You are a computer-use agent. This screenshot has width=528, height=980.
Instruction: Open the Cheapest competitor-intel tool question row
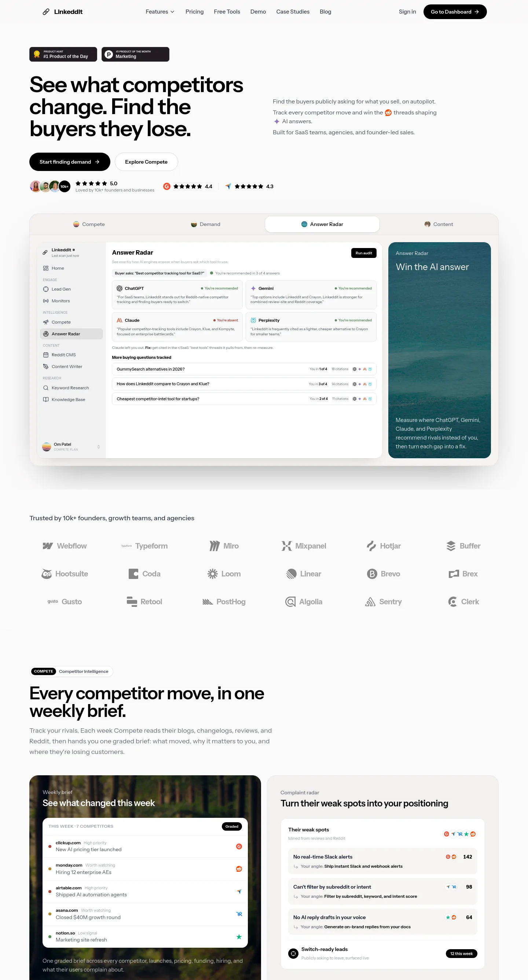click(x=244, y=399)
